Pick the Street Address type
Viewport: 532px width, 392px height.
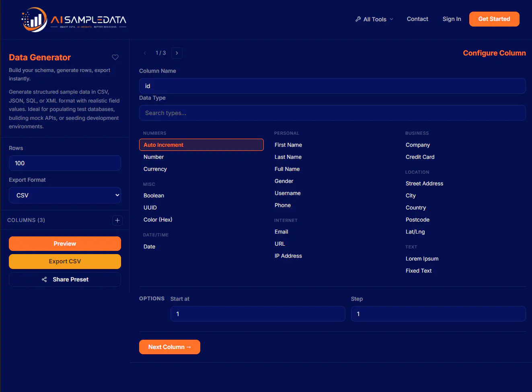coord(425,184)
